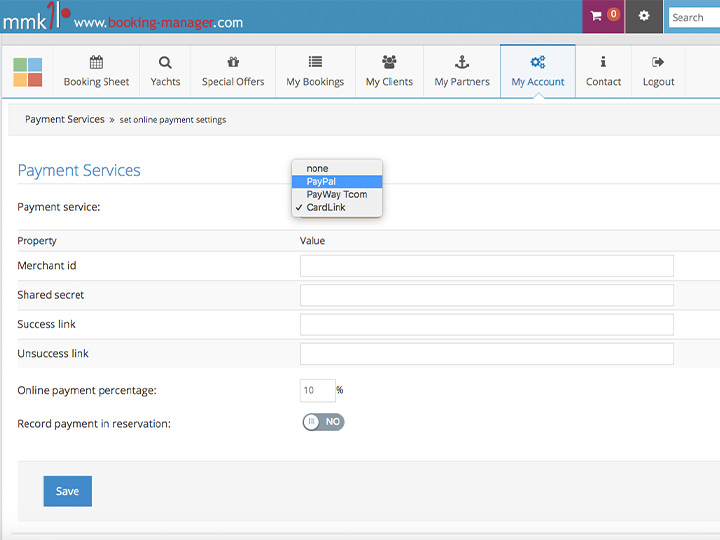Click the colorful squares home icon

click(x=28, y=72)
